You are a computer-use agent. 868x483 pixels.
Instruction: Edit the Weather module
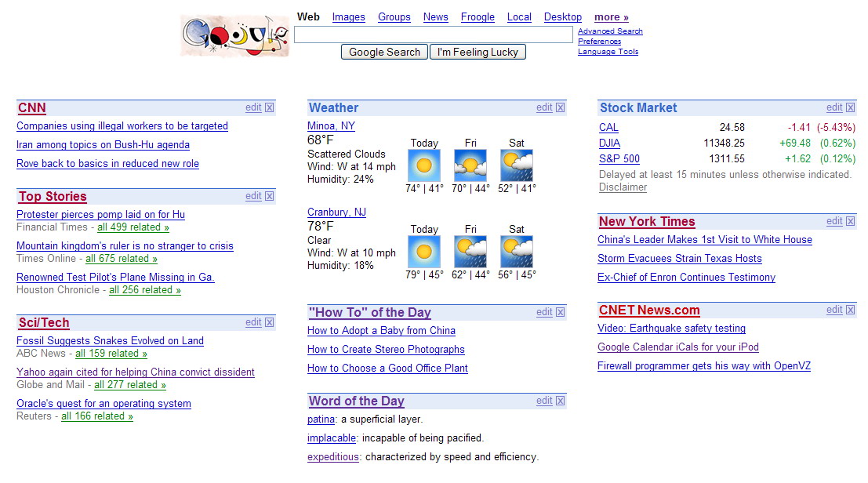pyautogui.click(x=544, y=107)
